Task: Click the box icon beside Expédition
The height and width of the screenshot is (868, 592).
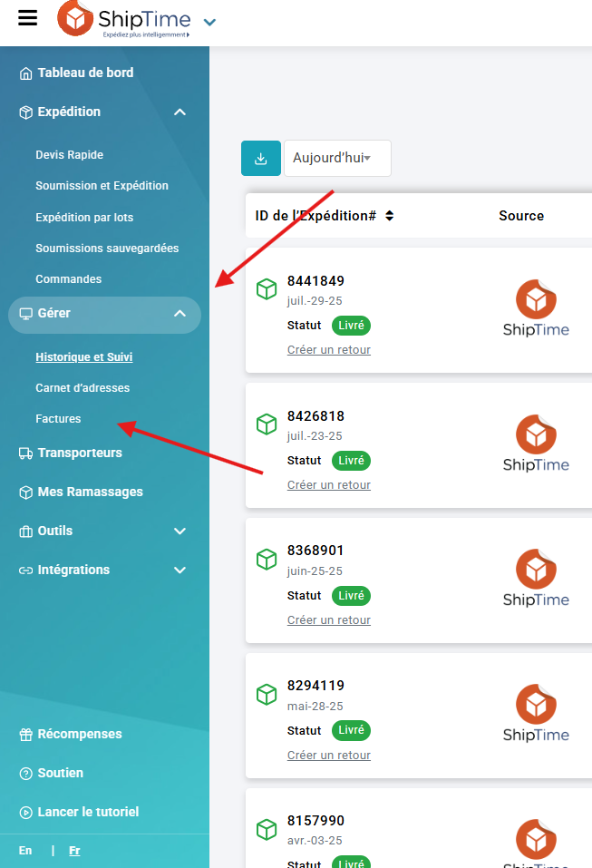Action: tap(25, 112)
